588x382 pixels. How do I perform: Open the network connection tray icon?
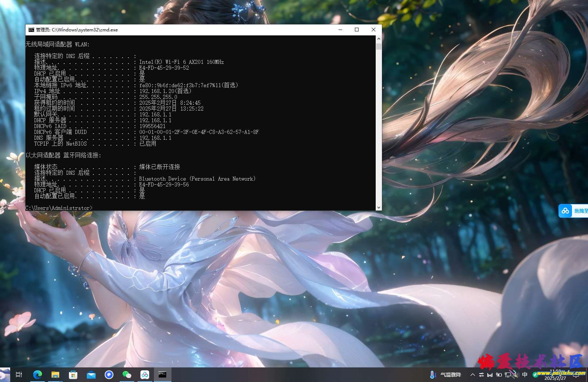(507, 375)
